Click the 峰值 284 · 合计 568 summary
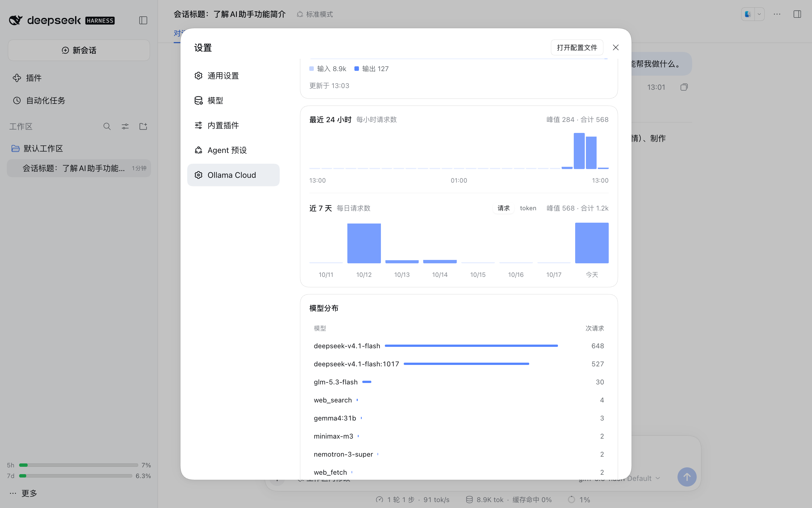The height and width of the screenshot is (508, 812). [577, 120]
